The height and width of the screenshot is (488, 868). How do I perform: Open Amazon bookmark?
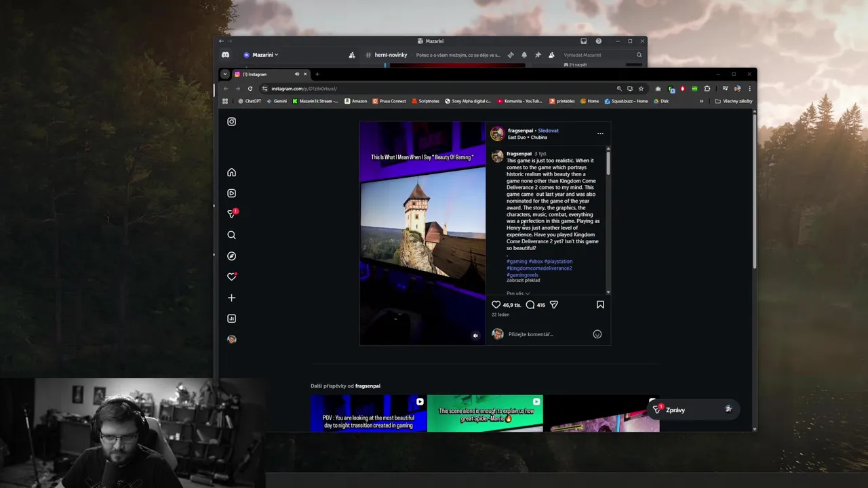[x=356, y=101]
